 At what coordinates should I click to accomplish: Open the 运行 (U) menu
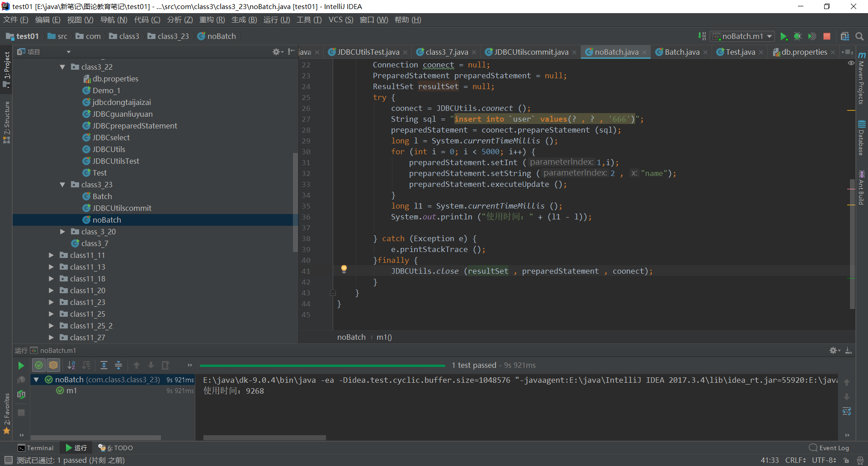pyautogui.click(x=277, y=20)
